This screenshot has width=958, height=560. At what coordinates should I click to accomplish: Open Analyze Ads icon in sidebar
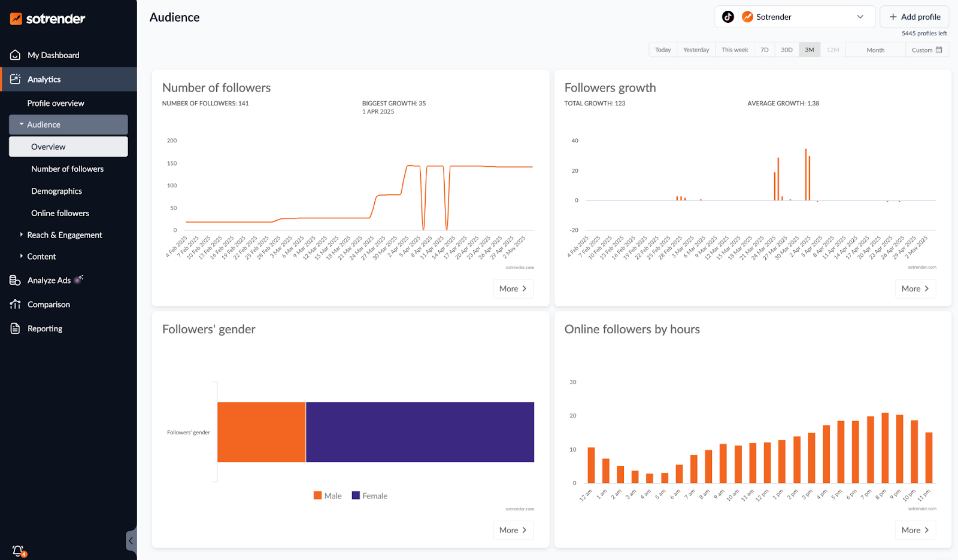pos(16,280)
